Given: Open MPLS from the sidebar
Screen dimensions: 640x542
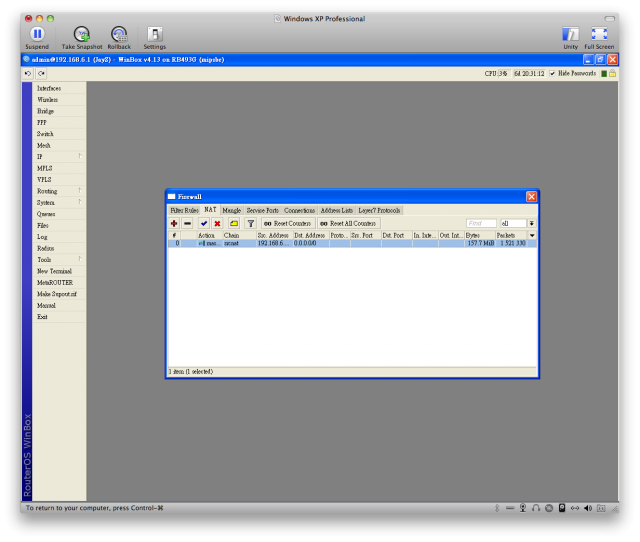Looking at the screenshot, I should tap(59, 168).
